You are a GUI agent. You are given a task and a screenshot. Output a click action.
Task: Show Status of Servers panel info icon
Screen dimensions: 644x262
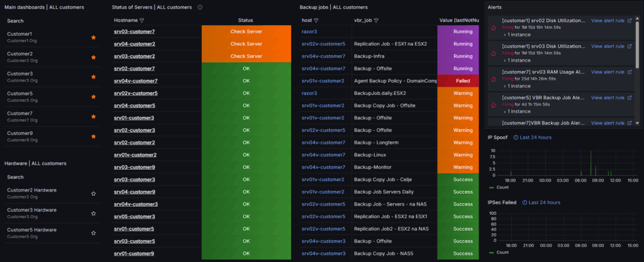[200, 8]
